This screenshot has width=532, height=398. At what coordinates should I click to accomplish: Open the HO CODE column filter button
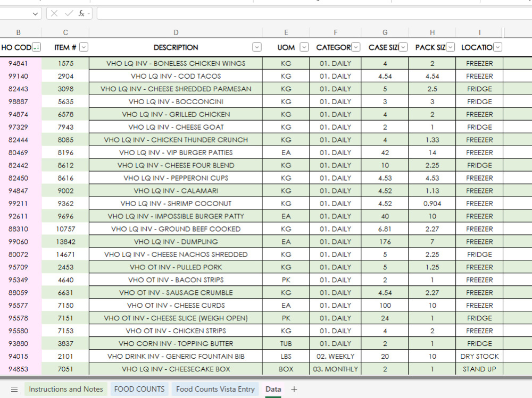(37, 47)
